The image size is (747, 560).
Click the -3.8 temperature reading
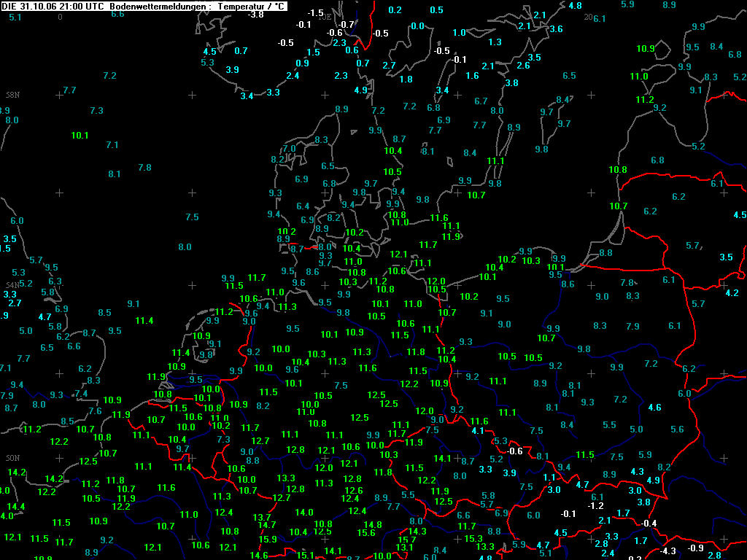click(256, 15)
